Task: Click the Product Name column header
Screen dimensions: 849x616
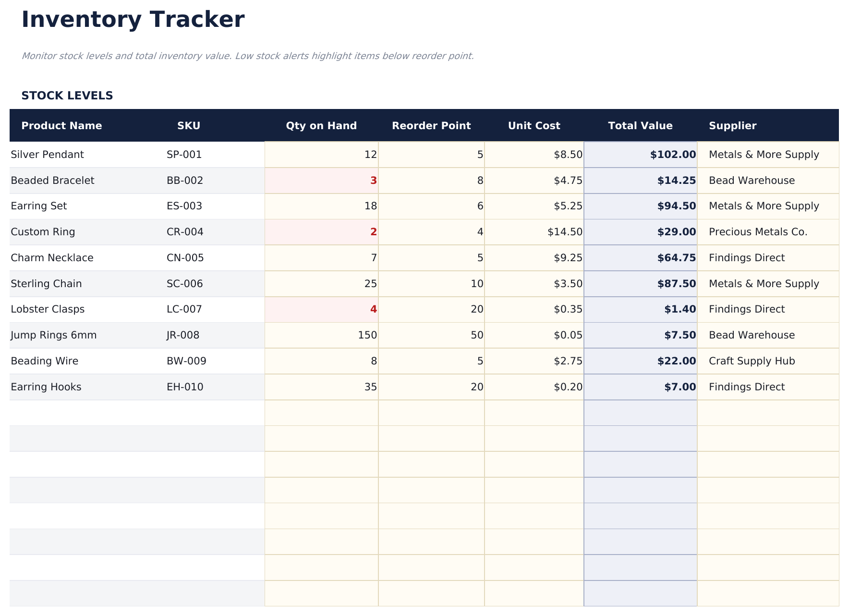Action: 61,125
